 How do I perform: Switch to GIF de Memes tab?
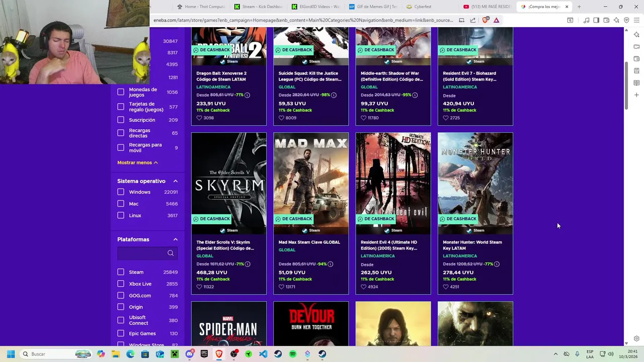(x=373, y=7)
